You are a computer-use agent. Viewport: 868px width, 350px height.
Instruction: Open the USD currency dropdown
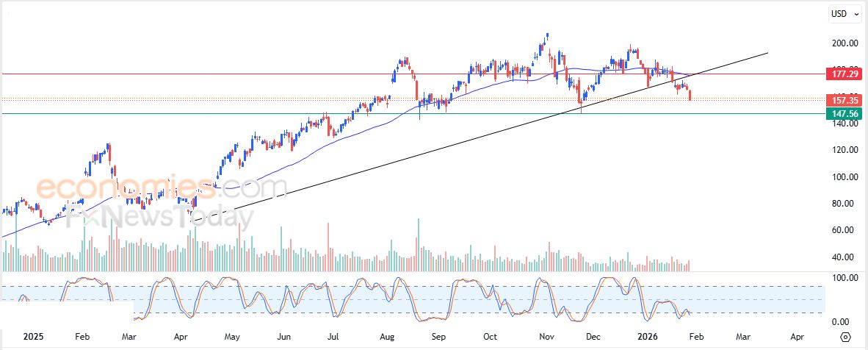[845, 13]
